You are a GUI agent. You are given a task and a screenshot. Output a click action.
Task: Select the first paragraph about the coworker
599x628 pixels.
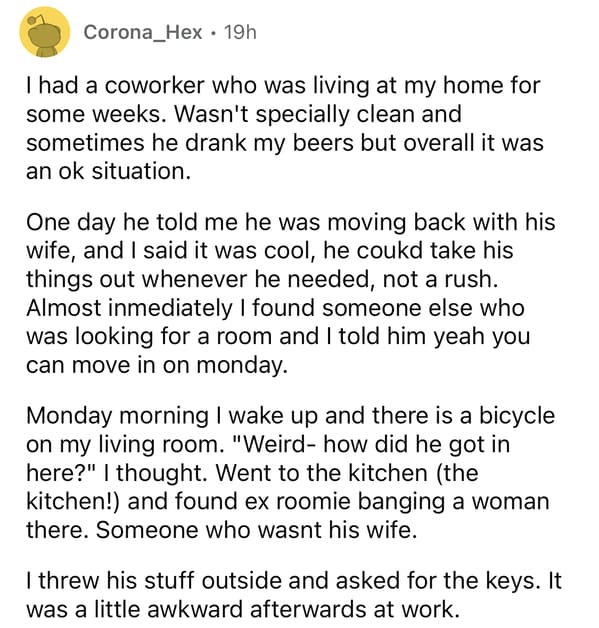point(285,128)
